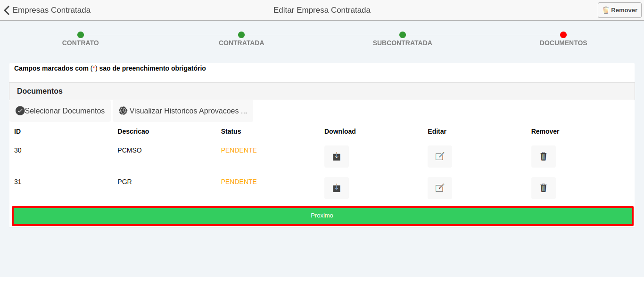Edit the PCMSO document entry
This screenshot has height=298, width=644.
[x=439, y=156]
